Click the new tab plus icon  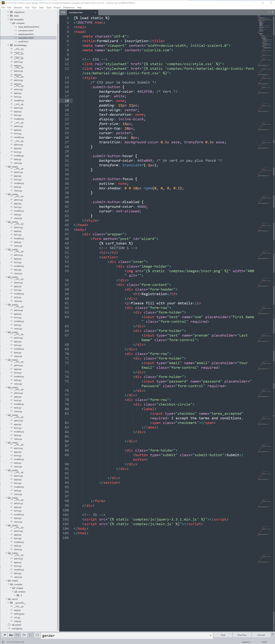(x=269, y=12)
